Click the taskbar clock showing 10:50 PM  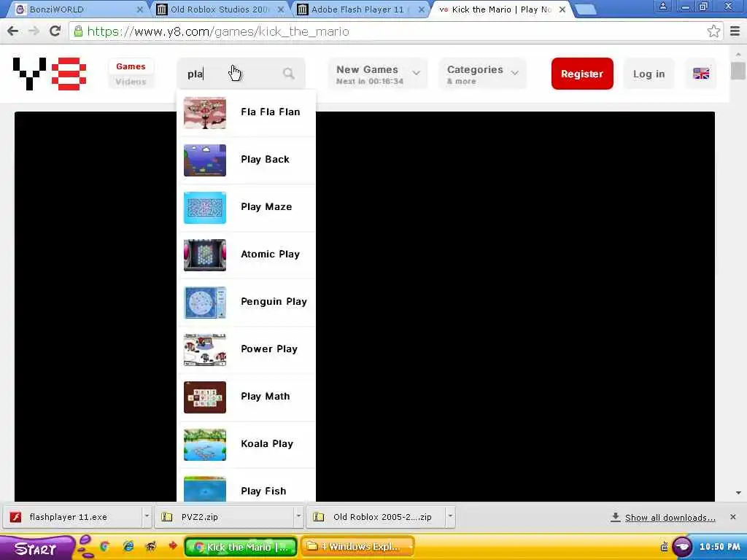coord(719,547)
